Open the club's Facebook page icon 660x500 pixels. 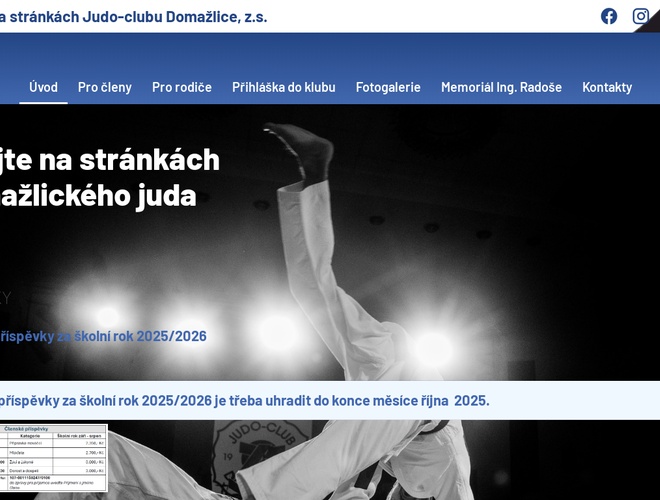point(609,16)
